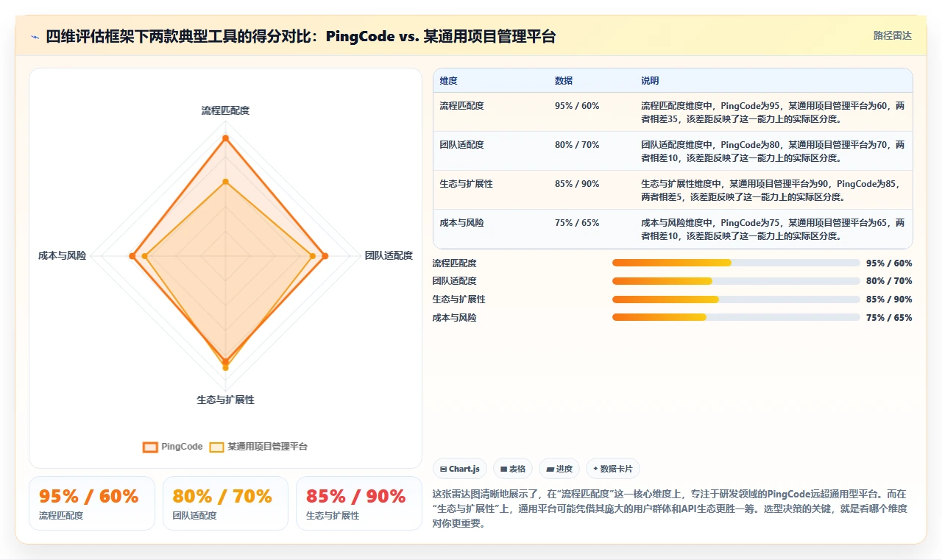Click the 生态与扩展性 description explaining the 5 gap
Image resolution: width=942 pixels, height=560 pixels.
[773, 190]
